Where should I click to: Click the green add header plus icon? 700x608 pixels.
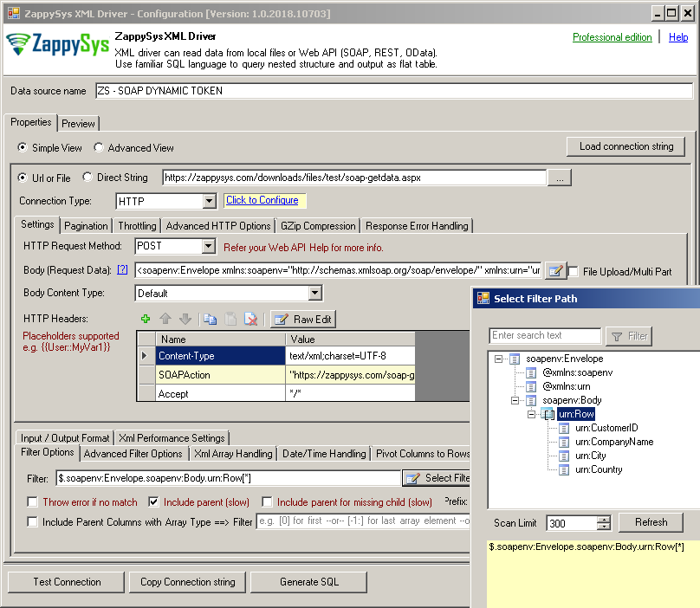point(145,319)
